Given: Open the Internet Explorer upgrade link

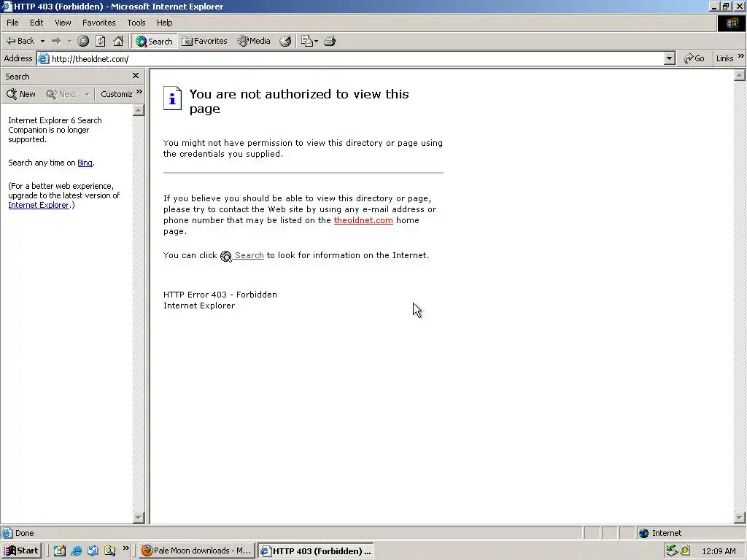Looking at the screenshot, I should pos(39,205).
